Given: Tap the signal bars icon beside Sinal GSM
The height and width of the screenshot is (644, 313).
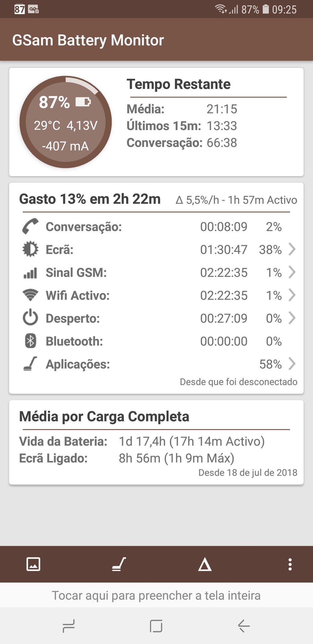Looking at the screenshot, I should click(x=30, y=273).
